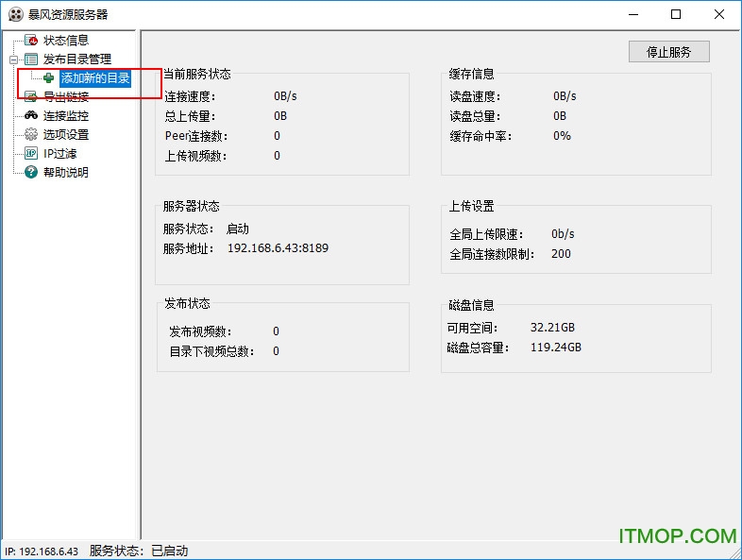This screenshot has width=742, height=560.
Task: Close the 暴风资源服务器 window
Action: tap(718, 15)
